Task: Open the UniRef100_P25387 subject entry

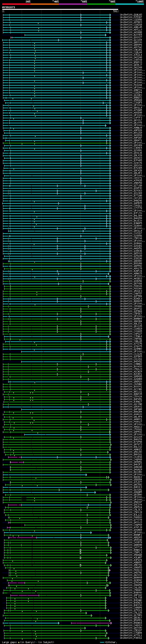Action: (131, 17)
